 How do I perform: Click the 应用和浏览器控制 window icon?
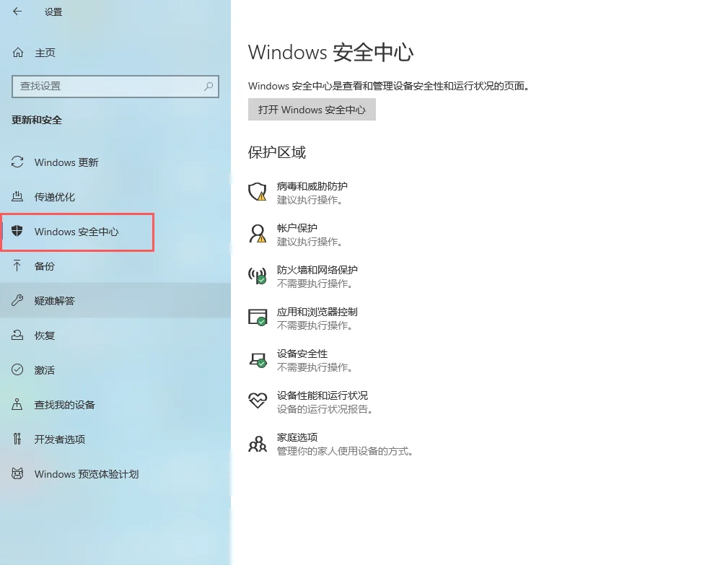pos(257,317)
